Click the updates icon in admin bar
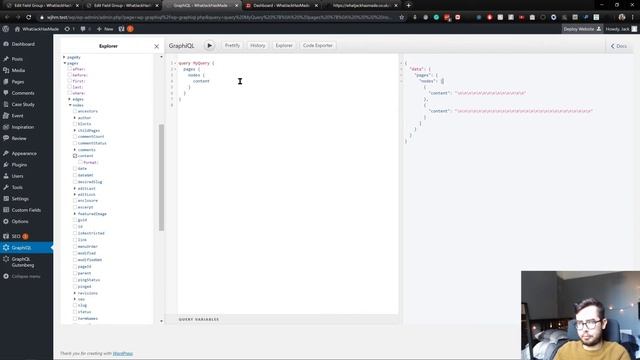This screenshot has width=640, height=360. coord(67,29)
